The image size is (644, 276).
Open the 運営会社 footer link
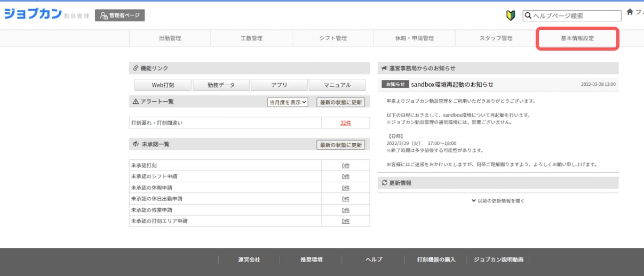(249, 260)
